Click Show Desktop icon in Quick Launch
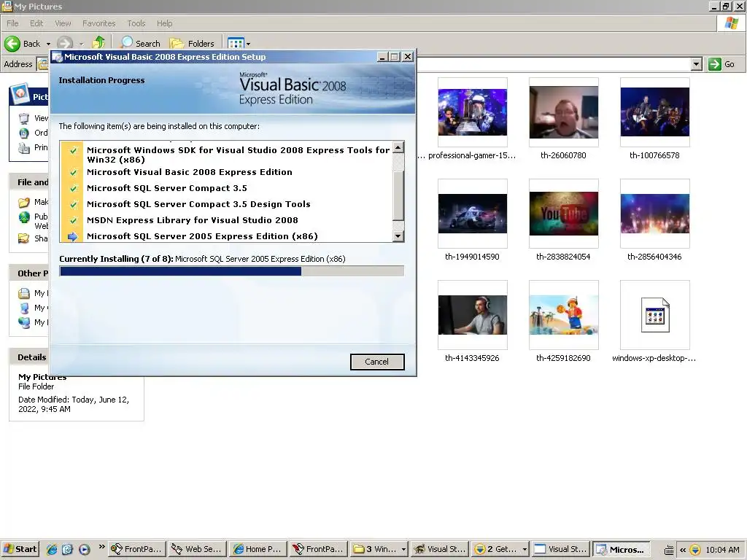The image size is (747, 560). [67, 549]
